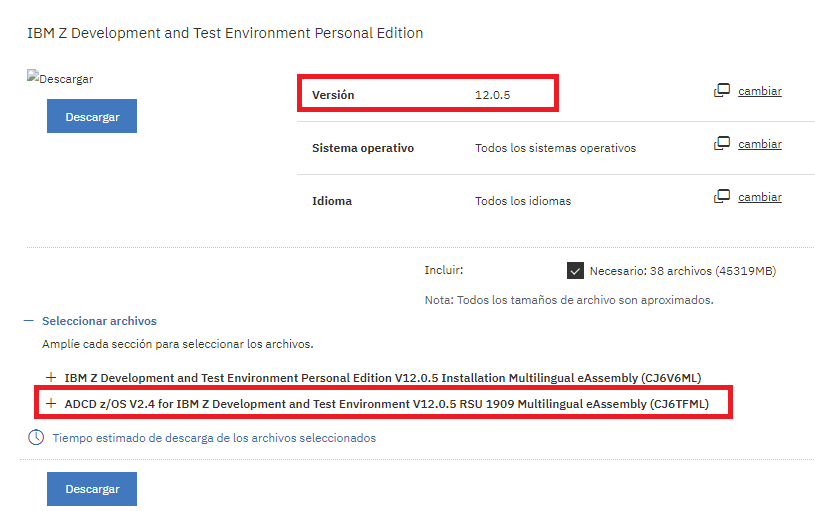
Task: Open the cambiar link for Sistema operativo
Action: (x=760, y=144)
